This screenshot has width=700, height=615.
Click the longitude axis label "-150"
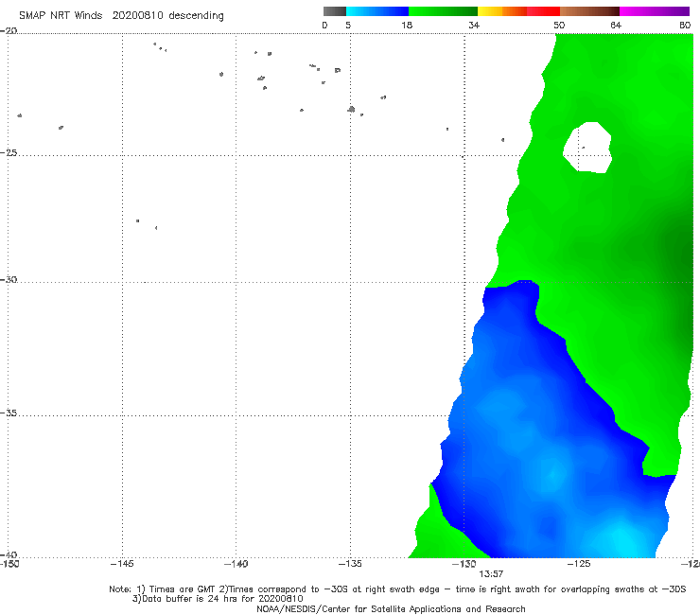tap(9, 564)
